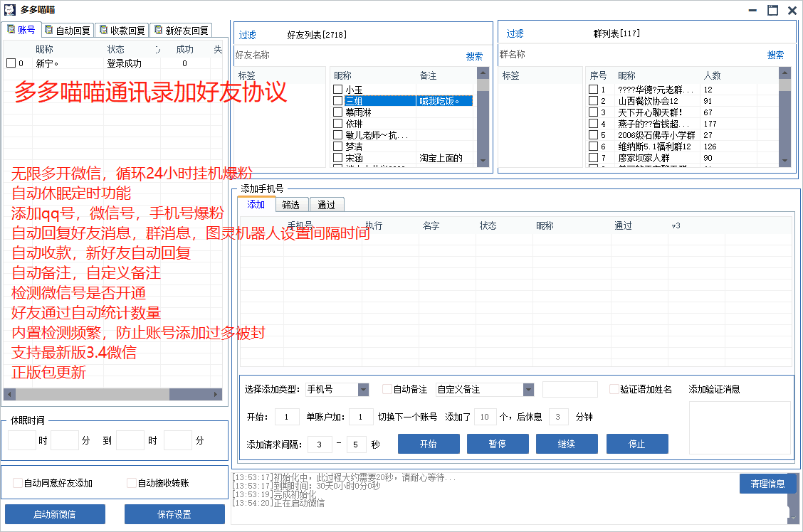Click the 人数 column header in group list
The image size is (803, 532).
pos(712,75)
